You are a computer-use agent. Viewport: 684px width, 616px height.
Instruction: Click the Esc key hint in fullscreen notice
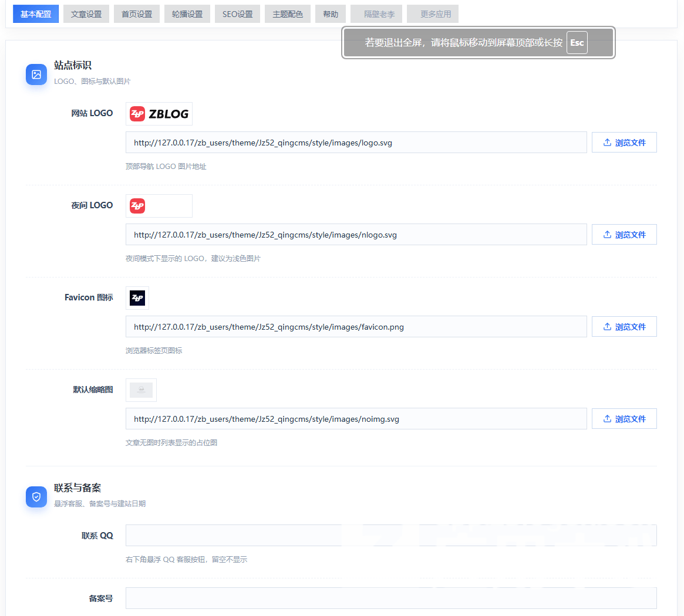click(577, 43)
